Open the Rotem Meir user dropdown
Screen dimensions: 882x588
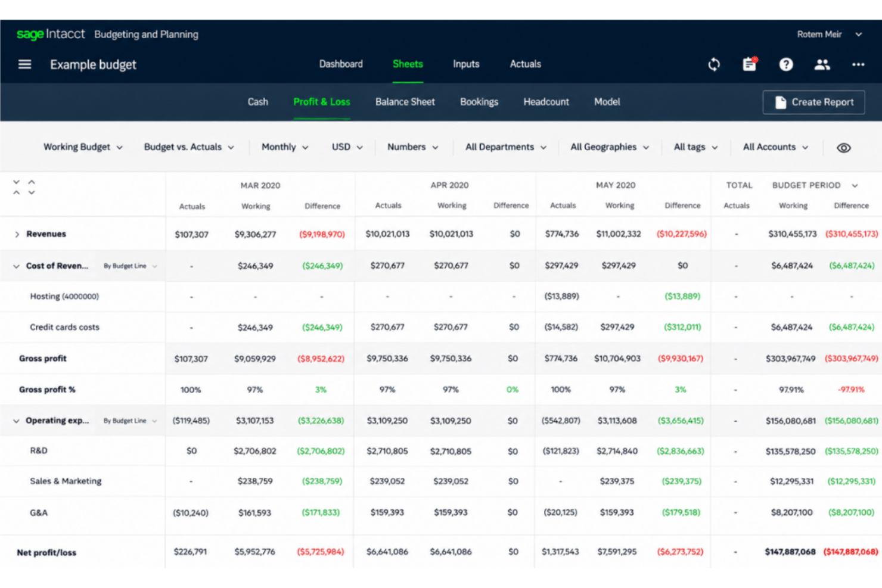(x=830, y=35)
